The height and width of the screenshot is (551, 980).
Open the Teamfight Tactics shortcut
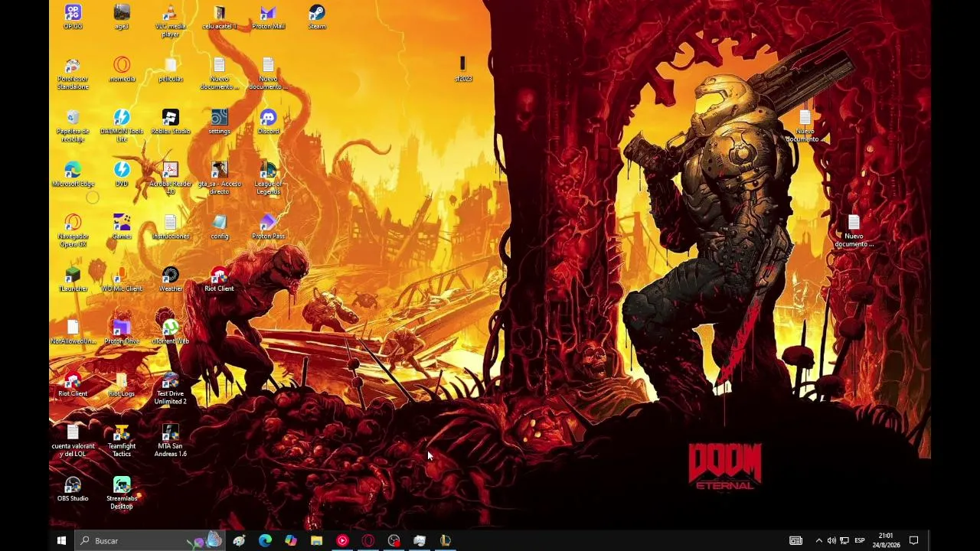122,441
